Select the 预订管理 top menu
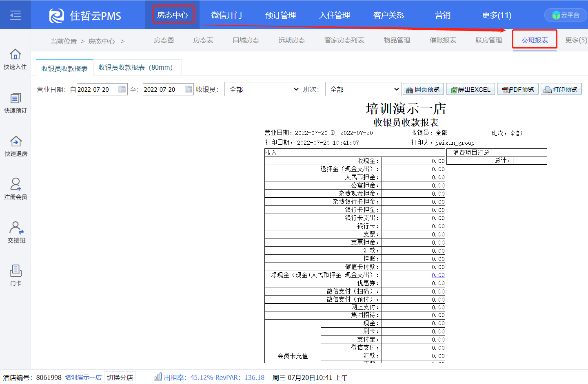This screenshot has height=384, width=588. coord(280,15)
